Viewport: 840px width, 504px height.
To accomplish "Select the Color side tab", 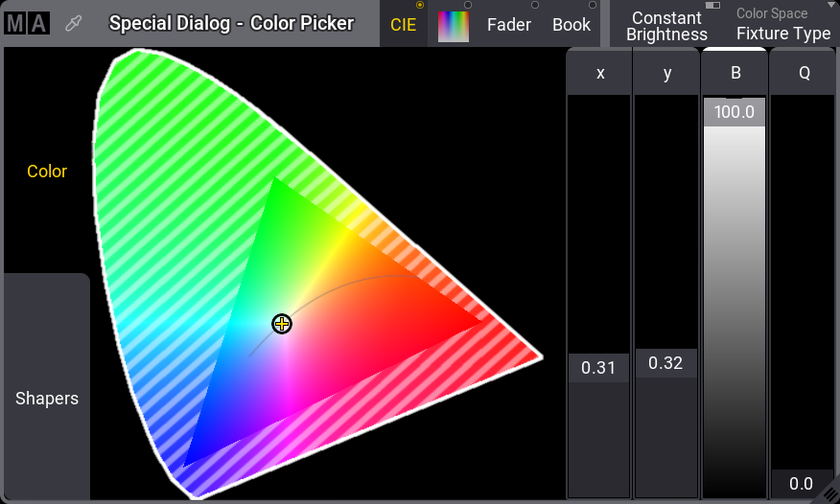I will (47, 172).
